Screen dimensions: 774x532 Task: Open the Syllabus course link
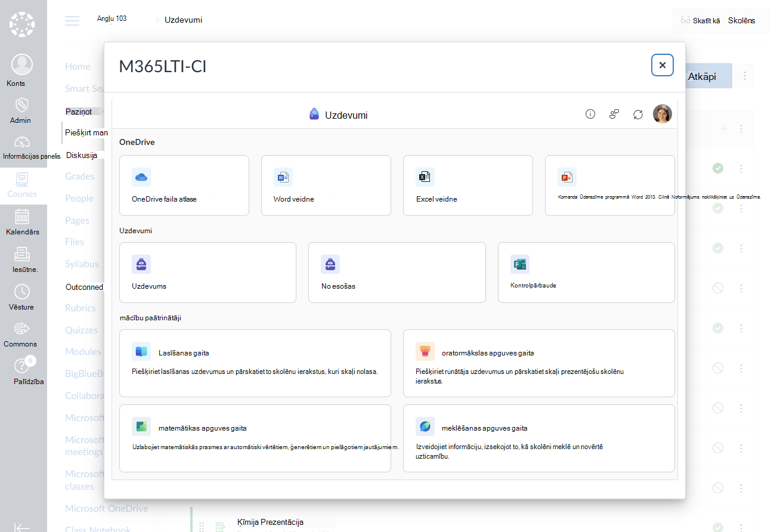pyautogui.click(x=82, y=264)
